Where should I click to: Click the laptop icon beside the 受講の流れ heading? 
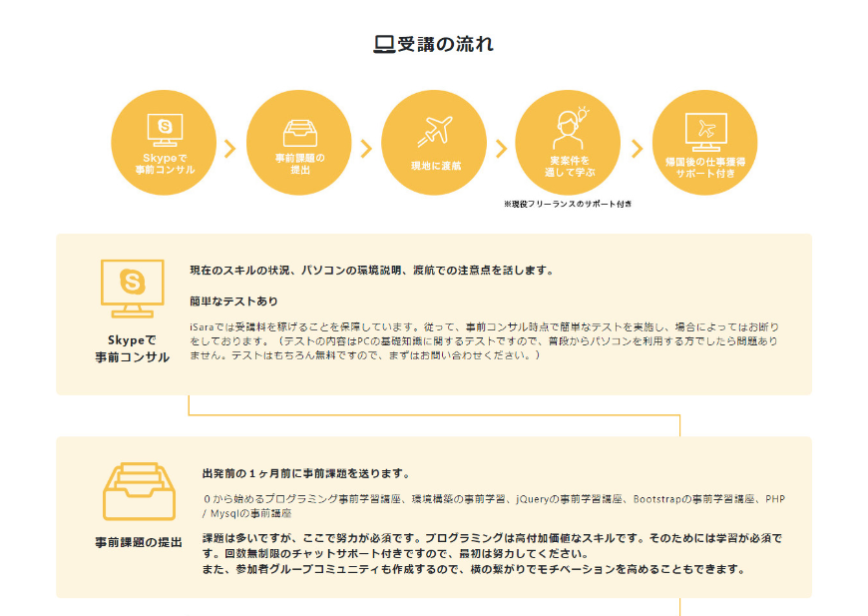point(384,45)
